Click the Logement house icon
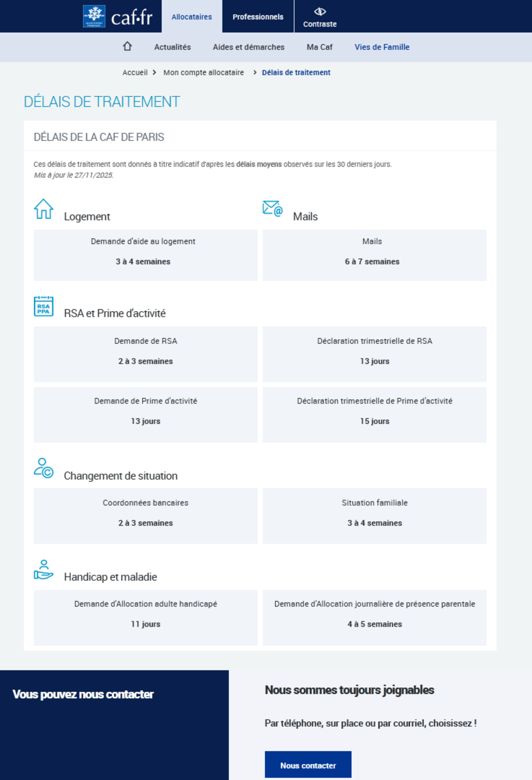 point(44,209)
